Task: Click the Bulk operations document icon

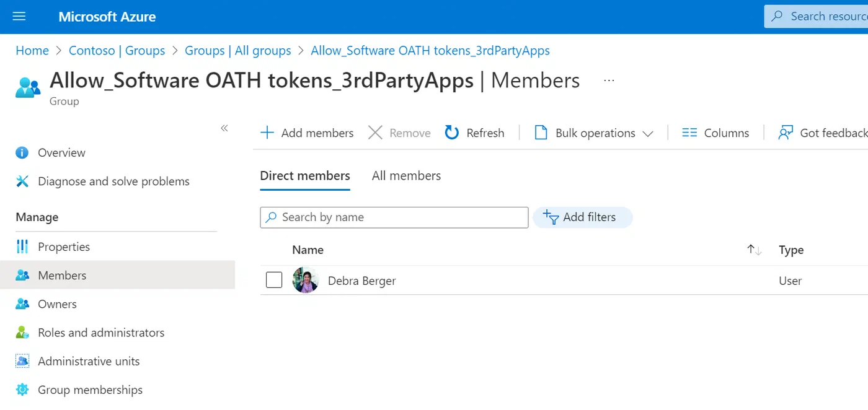Action: tap(541, 133)
